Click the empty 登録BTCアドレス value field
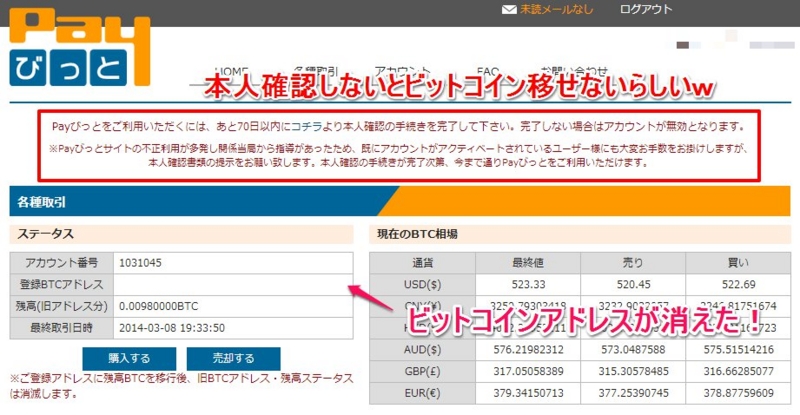800x415 pixels. [x=233, y=284]
